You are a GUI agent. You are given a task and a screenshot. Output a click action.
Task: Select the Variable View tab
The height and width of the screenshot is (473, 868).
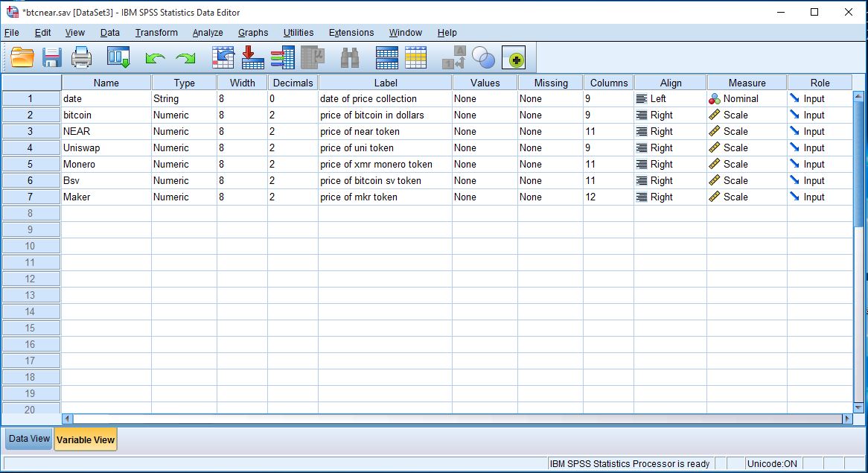pos(86,439)
